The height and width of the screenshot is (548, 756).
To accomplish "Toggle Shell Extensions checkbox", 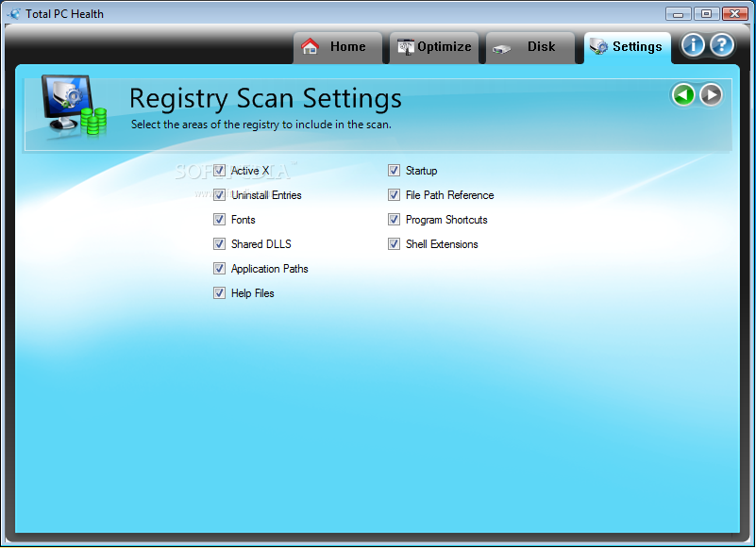I will pos(394,244).
